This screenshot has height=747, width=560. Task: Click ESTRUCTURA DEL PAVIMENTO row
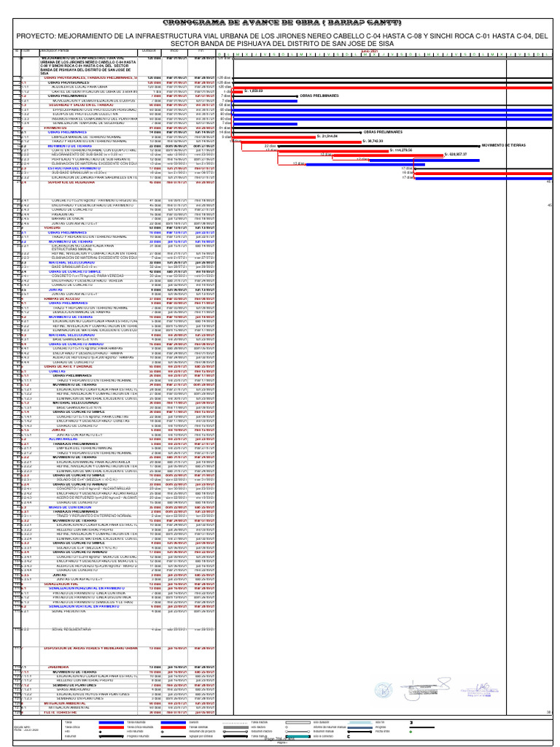point(114,169)
